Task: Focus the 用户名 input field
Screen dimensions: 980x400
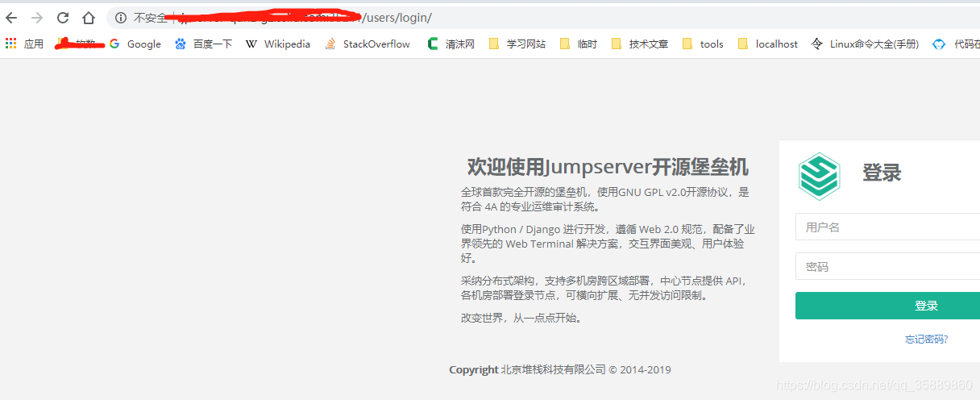Action: 887,227
